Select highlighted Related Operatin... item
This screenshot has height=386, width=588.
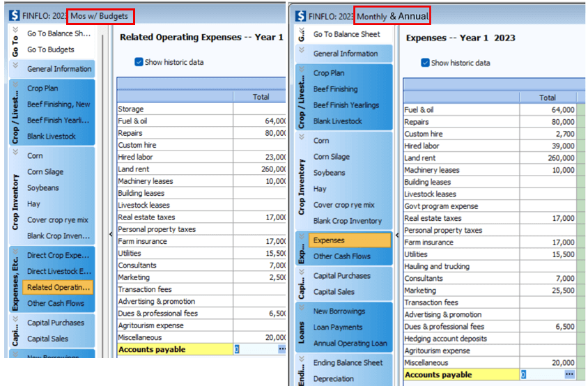pos(58,287)
